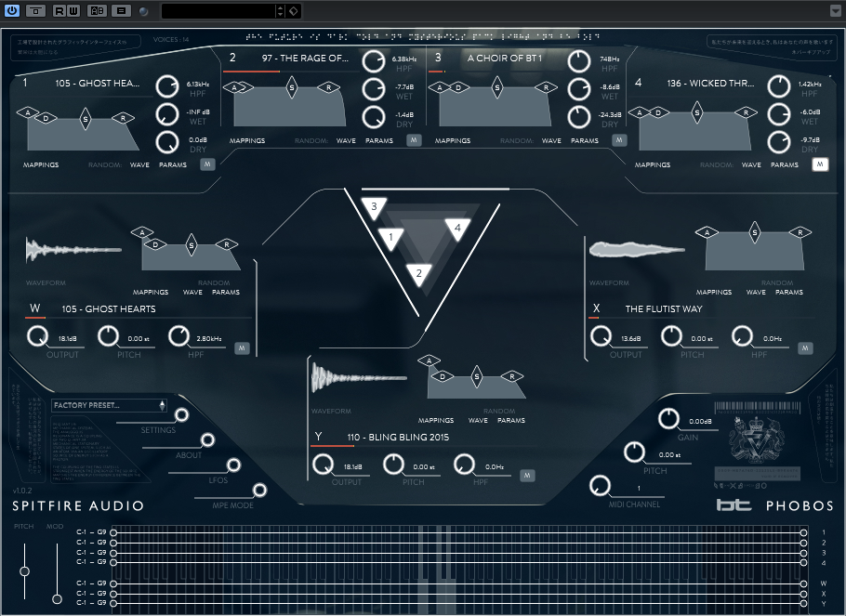Viewport: 846px width, 616px height.
Task: Mute source W with its M button
Action: click(x=242, y=348)
